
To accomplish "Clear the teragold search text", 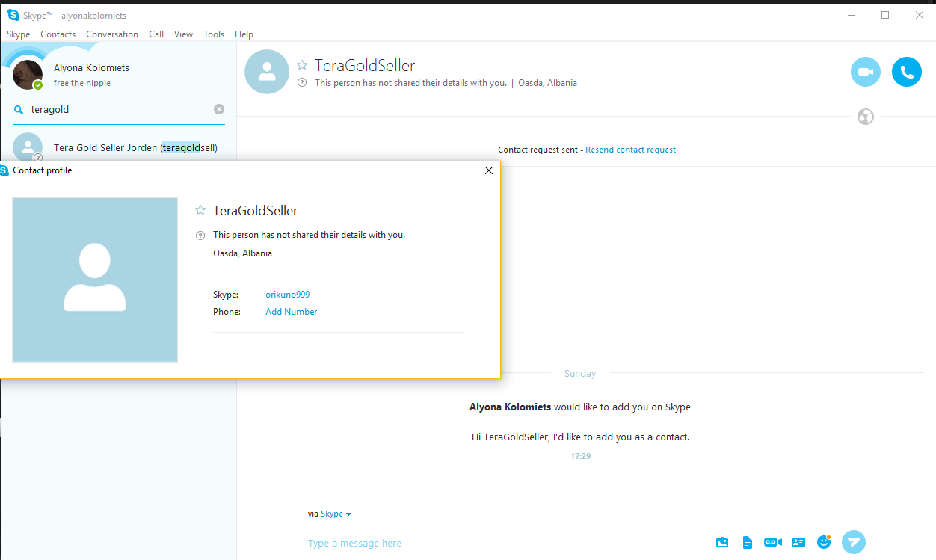I will (219, 109).
